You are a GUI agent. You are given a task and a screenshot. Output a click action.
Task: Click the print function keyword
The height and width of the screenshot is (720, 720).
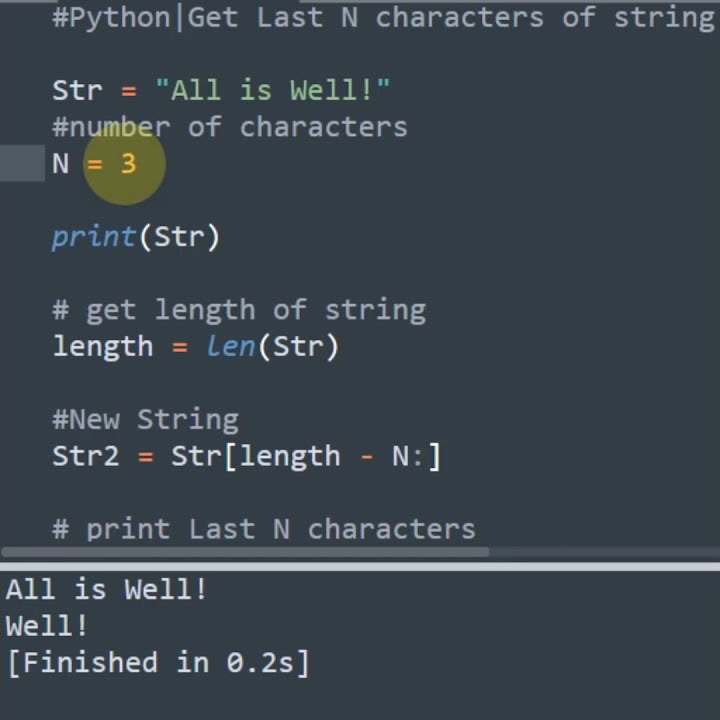tap(94, 237)
